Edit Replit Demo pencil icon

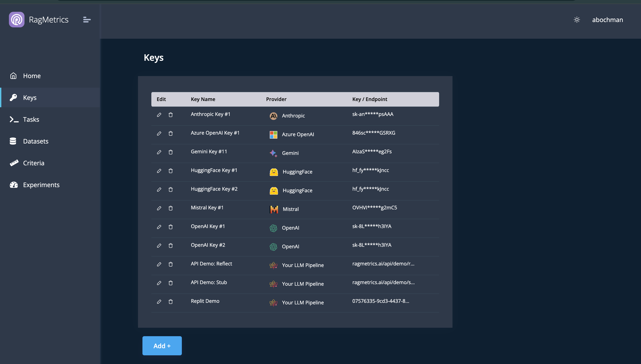tap(159, 302)
